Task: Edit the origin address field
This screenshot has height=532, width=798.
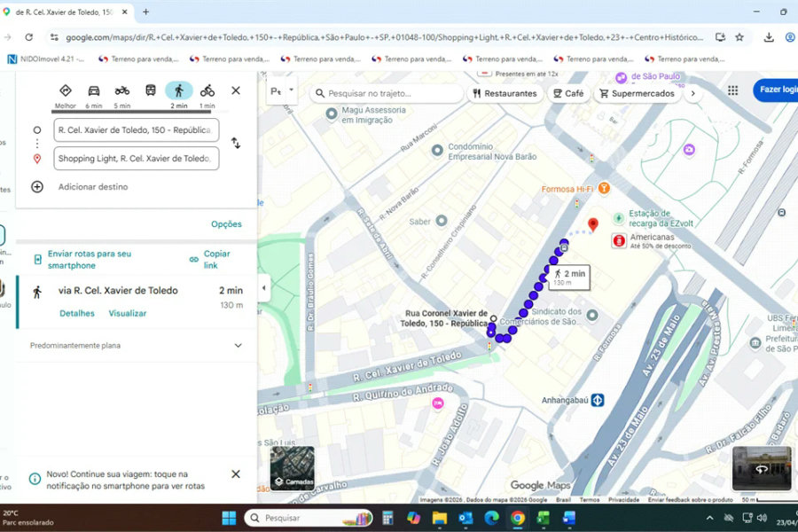Action: (x=137, y=130)
